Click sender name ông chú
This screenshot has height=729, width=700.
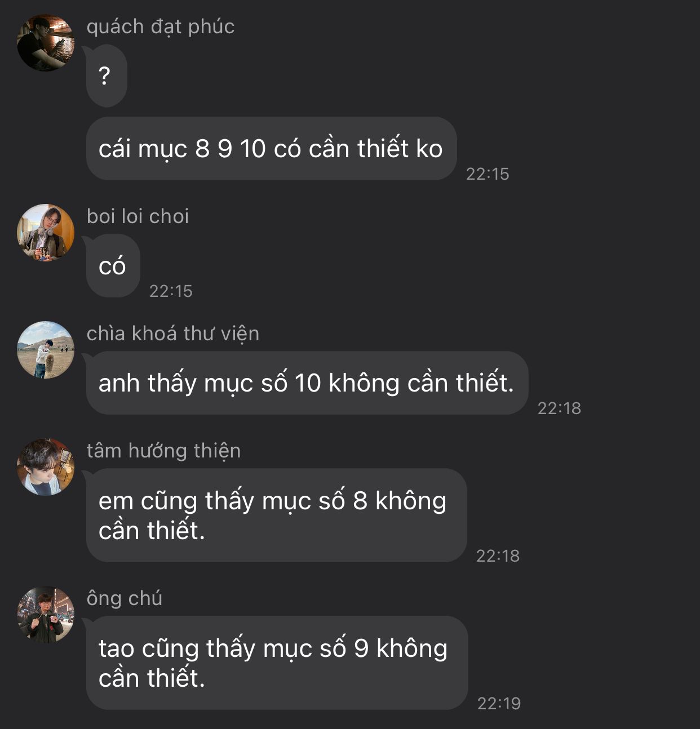click(125, 598)
